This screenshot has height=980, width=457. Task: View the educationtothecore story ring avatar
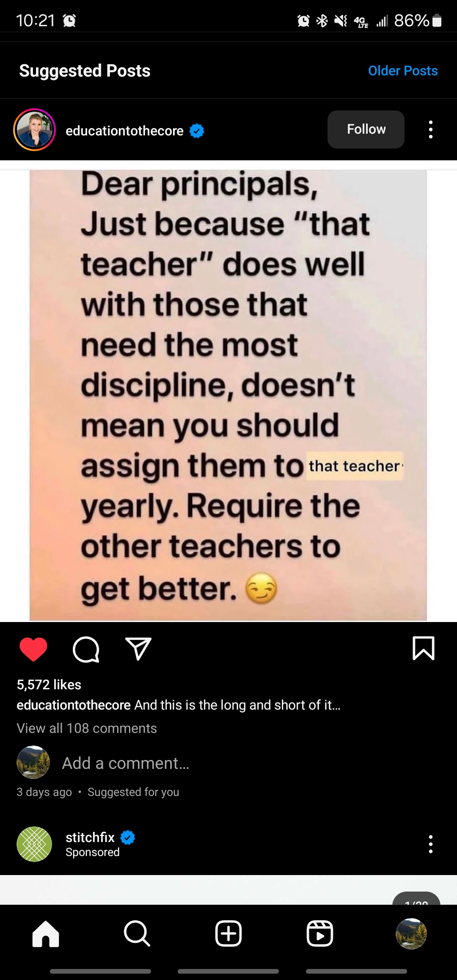35,129
